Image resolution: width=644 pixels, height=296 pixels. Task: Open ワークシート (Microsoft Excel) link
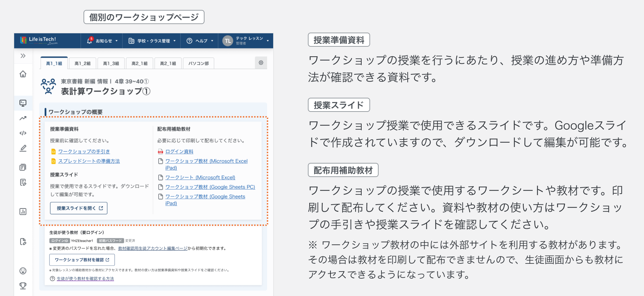point(200,177)
